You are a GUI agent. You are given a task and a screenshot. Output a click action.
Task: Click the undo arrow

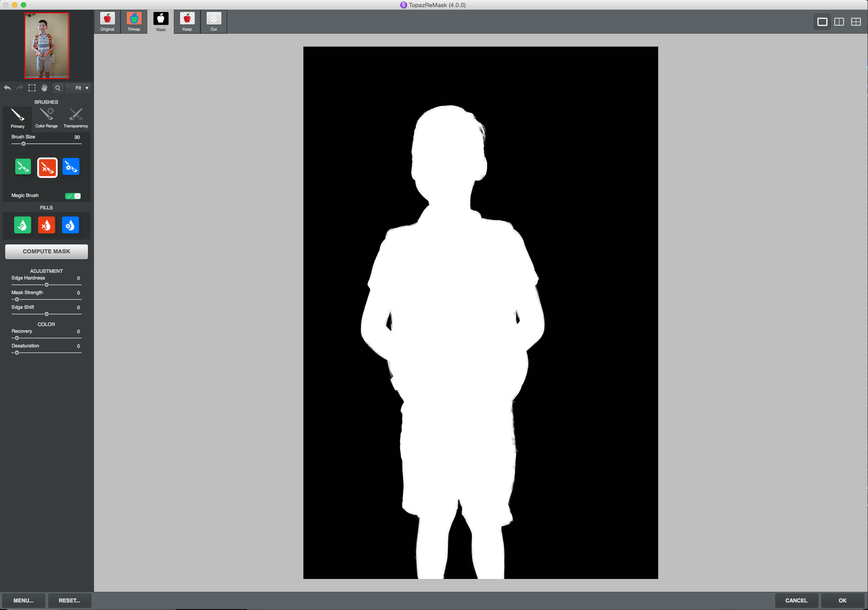(8, 88)
